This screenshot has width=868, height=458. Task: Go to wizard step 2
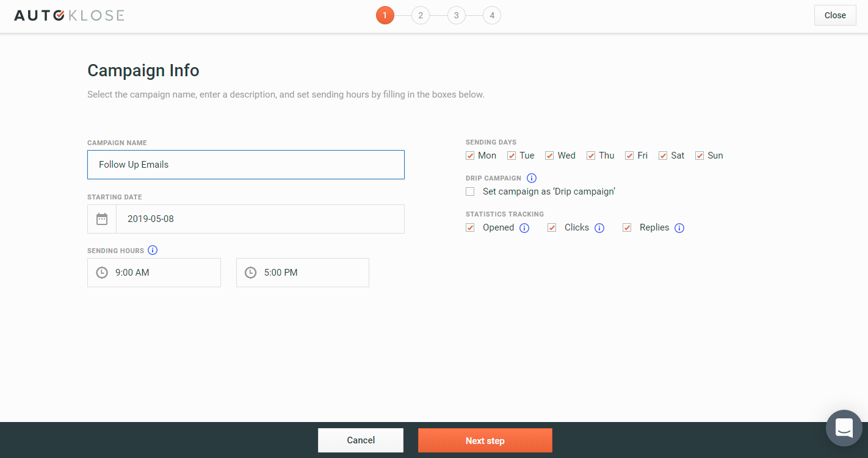[x=421, y=15]
